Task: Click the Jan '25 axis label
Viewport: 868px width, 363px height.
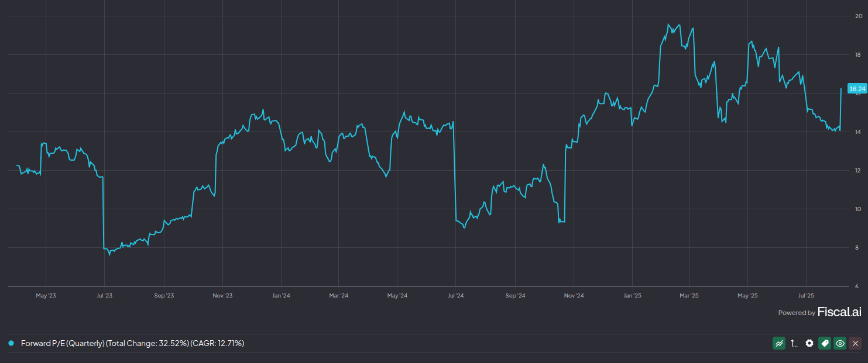Action: tap(632, 296)
